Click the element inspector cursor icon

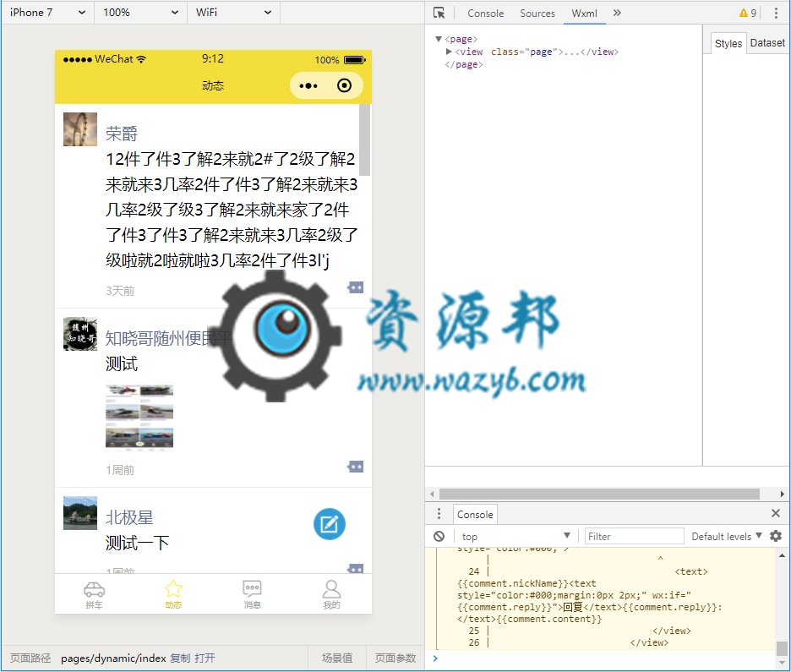439,13
